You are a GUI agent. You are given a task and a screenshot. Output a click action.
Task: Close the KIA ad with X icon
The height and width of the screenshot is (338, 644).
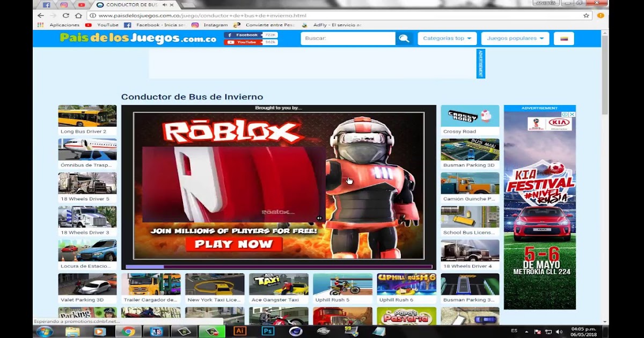coord(572,114)
